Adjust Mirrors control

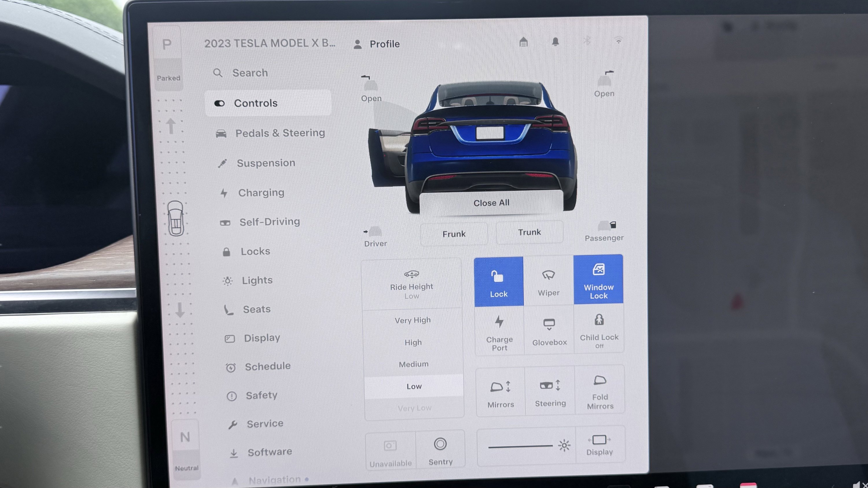501,392
